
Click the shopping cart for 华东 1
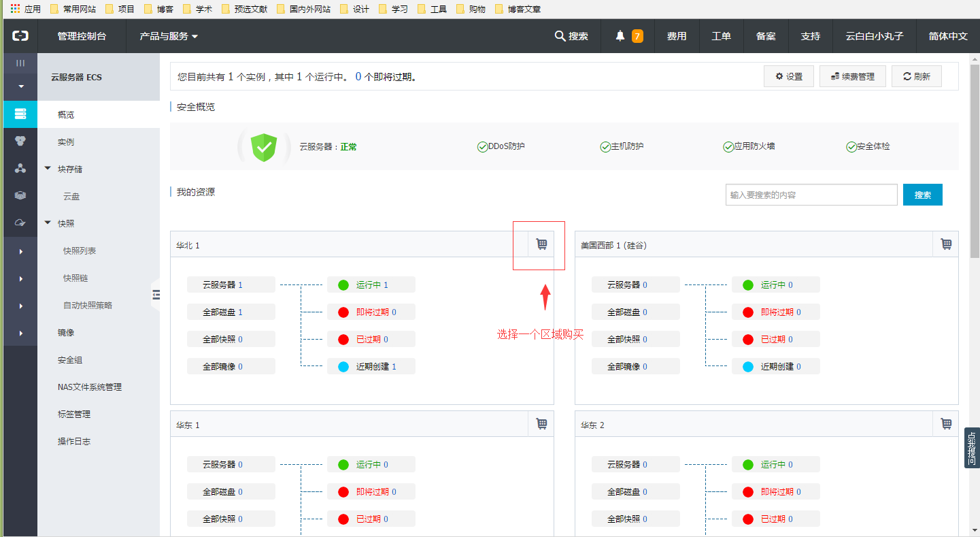point(541,423)
